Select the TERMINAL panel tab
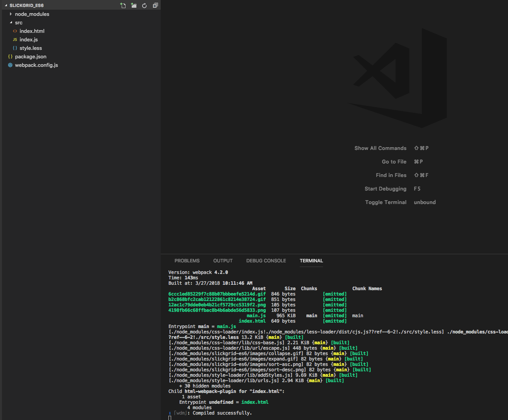This screenshot has width=508, height=420. pos(311,261)
